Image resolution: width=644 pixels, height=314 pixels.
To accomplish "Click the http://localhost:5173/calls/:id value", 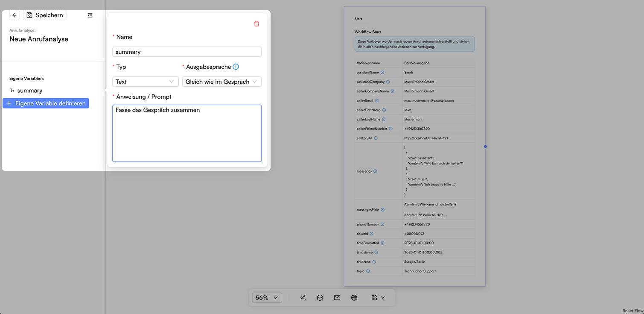I will click(426, 138).
